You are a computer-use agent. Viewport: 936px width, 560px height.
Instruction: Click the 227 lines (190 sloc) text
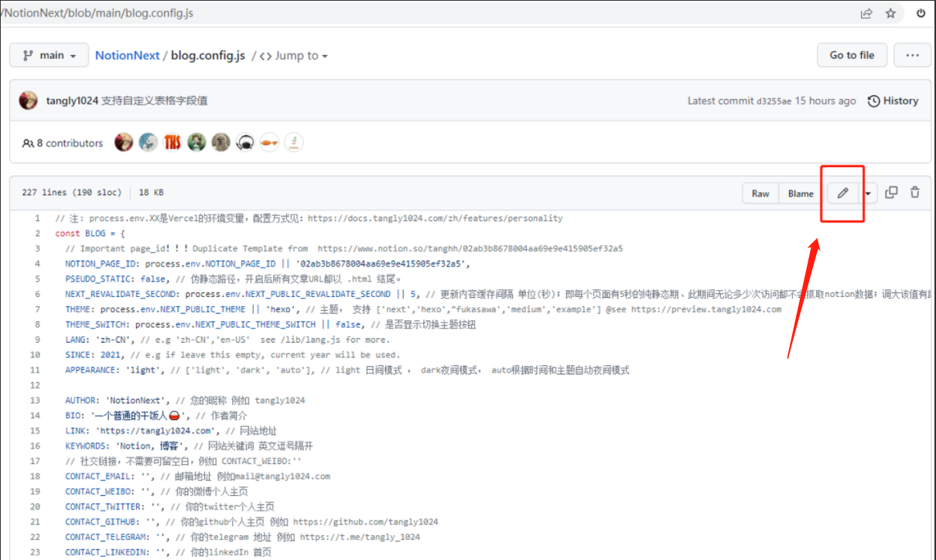(70, 193)
